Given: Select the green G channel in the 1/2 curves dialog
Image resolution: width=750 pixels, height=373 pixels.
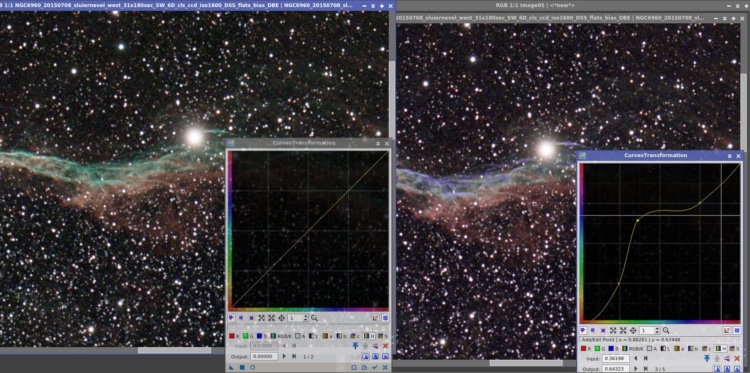Looking at the screenshot, I should pos(248,336).
